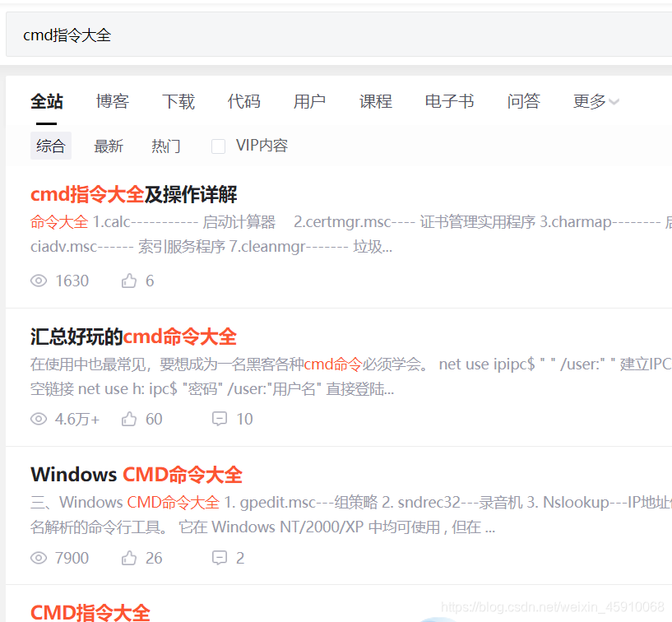
Task: Sort results by 综合
Action: tap(50, 146)
